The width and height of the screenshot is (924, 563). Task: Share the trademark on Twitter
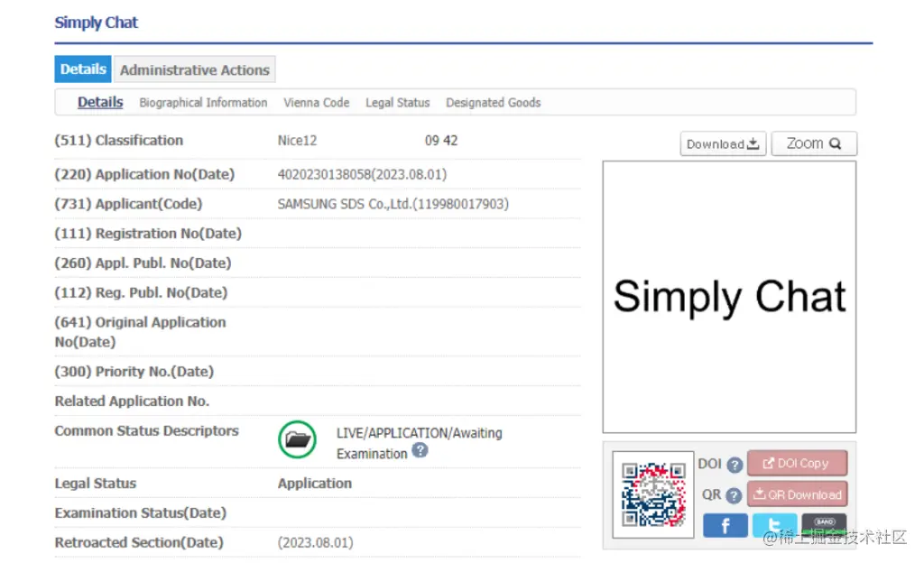coord(775,525)
